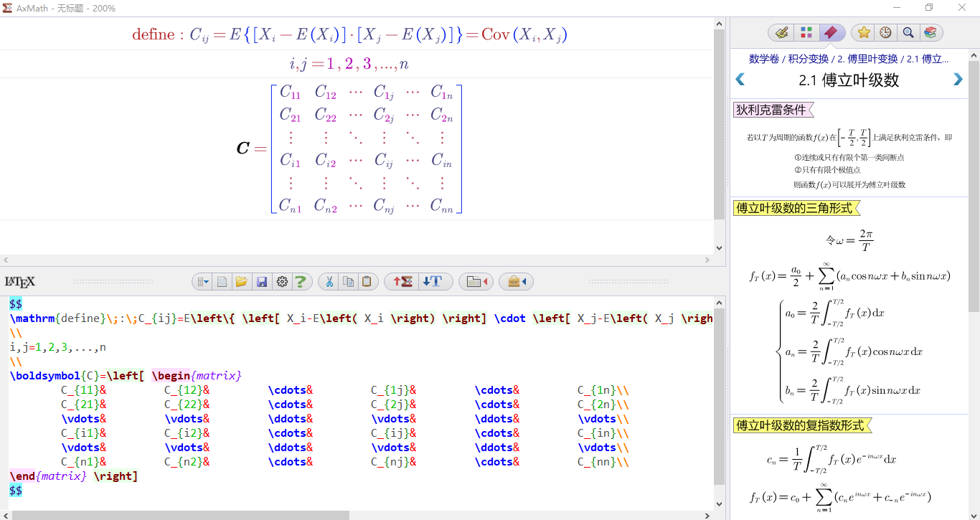Screen dimensions: 980x520
Task: Open the gear settings in LaTeX toolbar
Action: coord(282,282)
